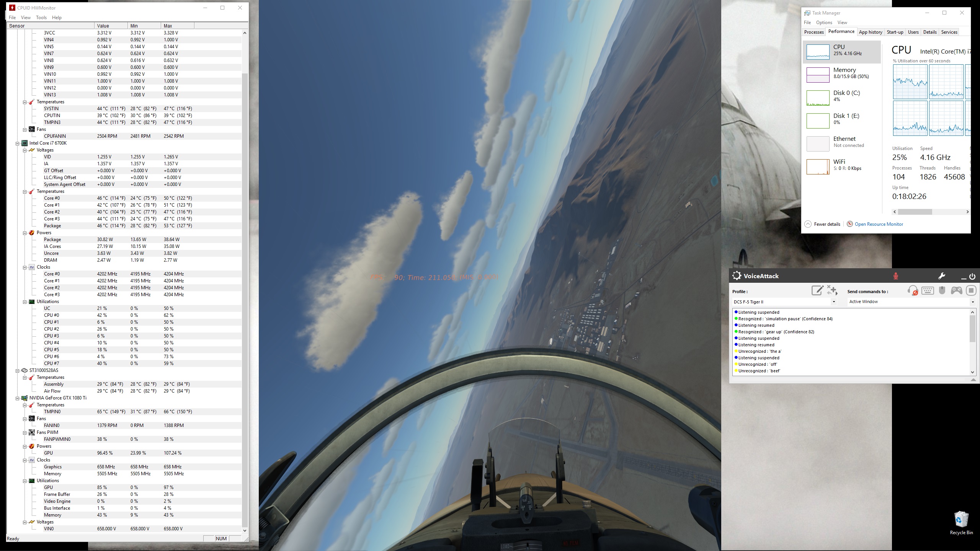Click the Stop Commands square button in VoiceAttack
The height and width of the screenshot is (551, 980).
coord(971,290)
